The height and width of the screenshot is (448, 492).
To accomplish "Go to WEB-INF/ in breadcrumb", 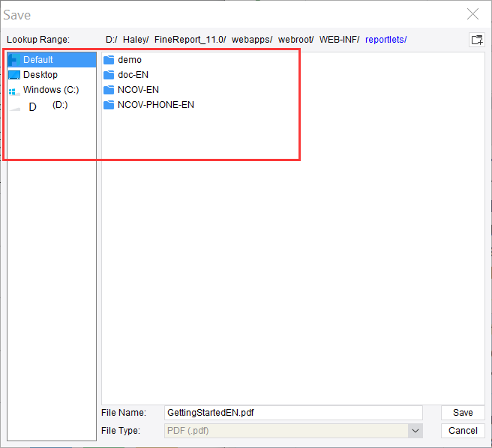I will pyautogui.click(x=339, y=40).
